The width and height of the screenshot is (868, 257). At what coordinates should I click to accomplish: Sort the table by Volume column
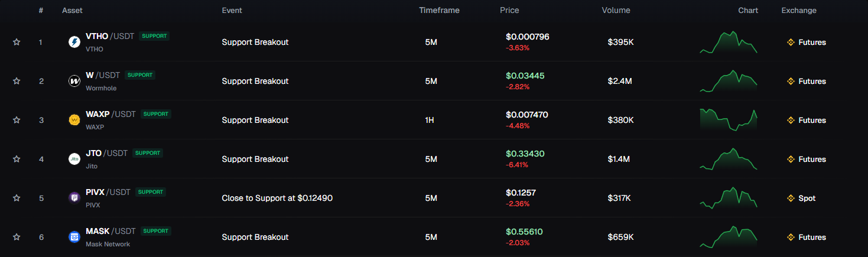click(x=616, y=10)
